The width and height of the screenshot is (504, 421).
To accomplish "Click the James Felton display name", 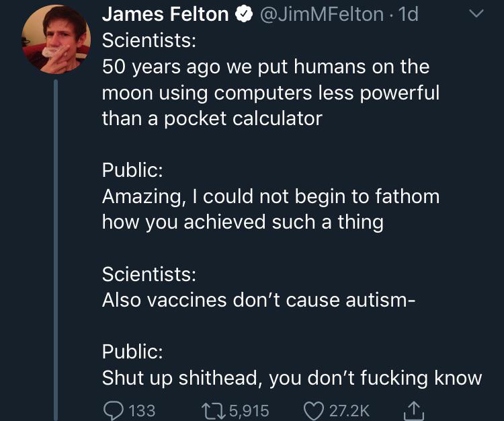I will tap(165, 14).
